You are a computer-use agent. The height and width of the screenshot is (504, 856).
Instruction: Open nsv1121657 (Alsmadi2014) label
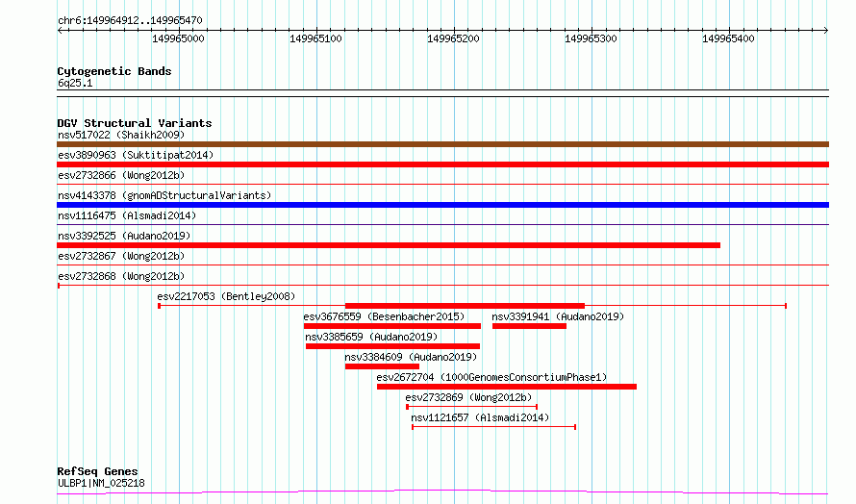(x=480, y=417)
